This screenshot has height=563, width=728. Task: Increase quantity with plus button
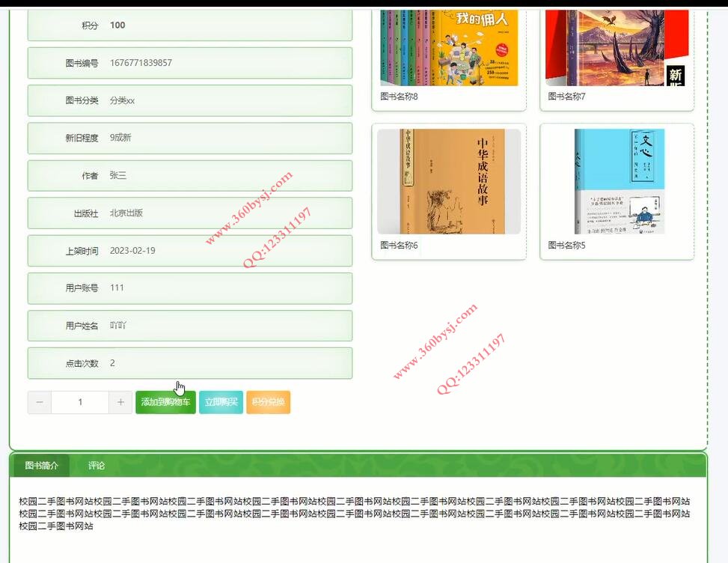(x=120, y=402)
